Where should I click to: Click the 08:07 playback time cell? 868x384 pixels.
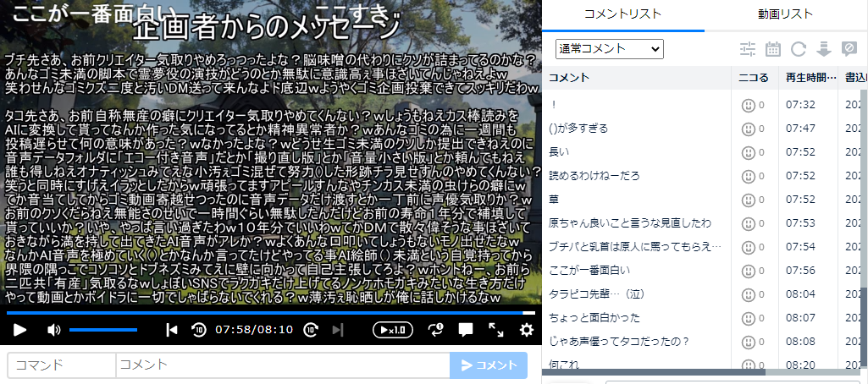tap(800, 318)
